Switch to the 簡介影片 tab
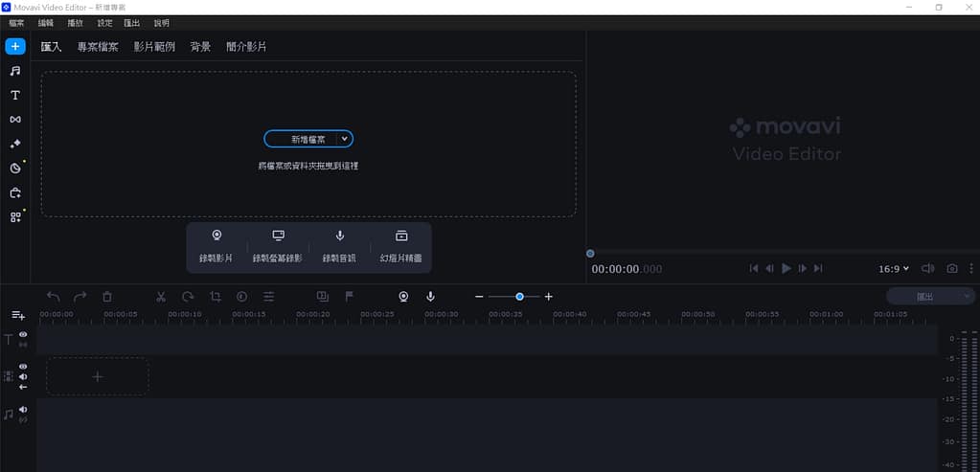Viewport: 980px width, 472px height. click(x=246, y=47)
